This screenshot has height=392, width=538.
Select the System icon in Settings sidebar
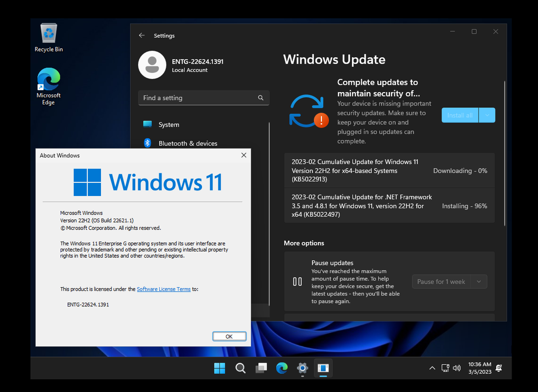[147, 124]
